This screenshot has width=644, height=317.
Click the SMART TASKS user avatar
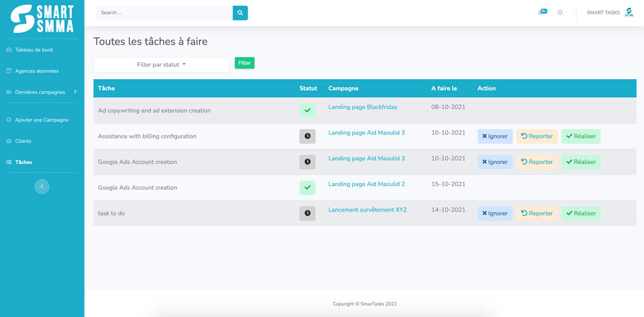tap(629, 13)
